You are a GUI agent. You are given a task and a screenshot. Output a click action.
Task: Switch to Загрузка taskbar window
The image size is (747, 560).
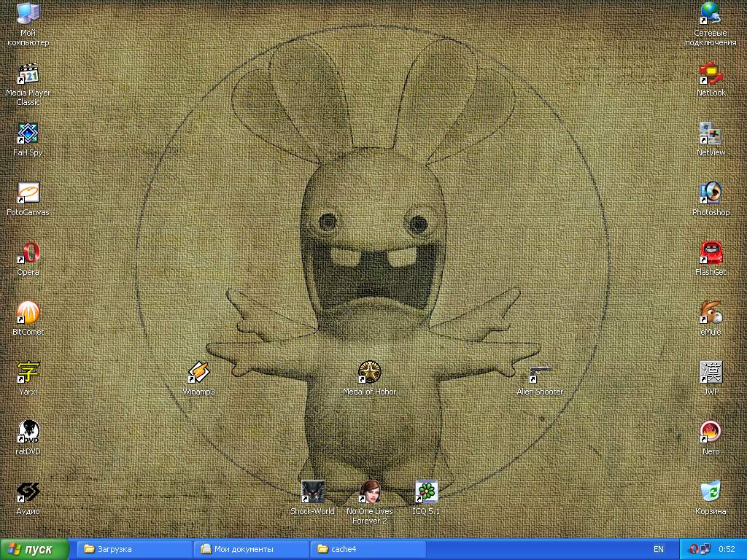134,549
